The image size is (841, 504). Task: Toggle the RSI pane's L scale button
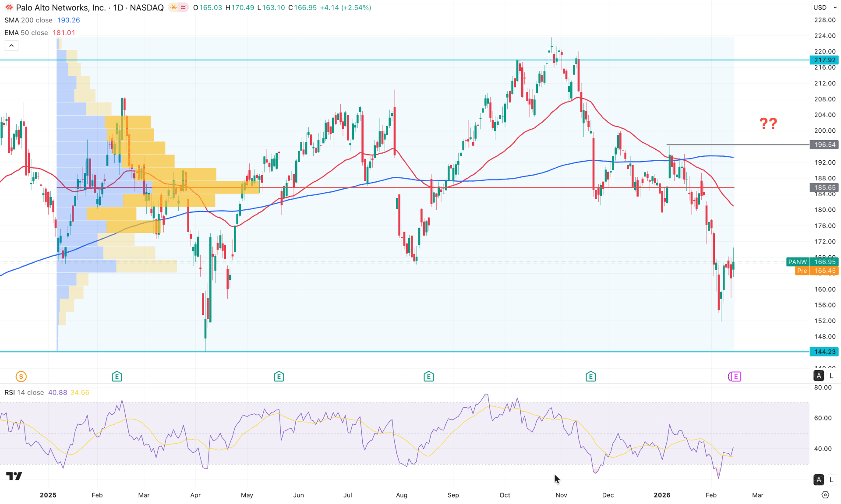point(831,479)
